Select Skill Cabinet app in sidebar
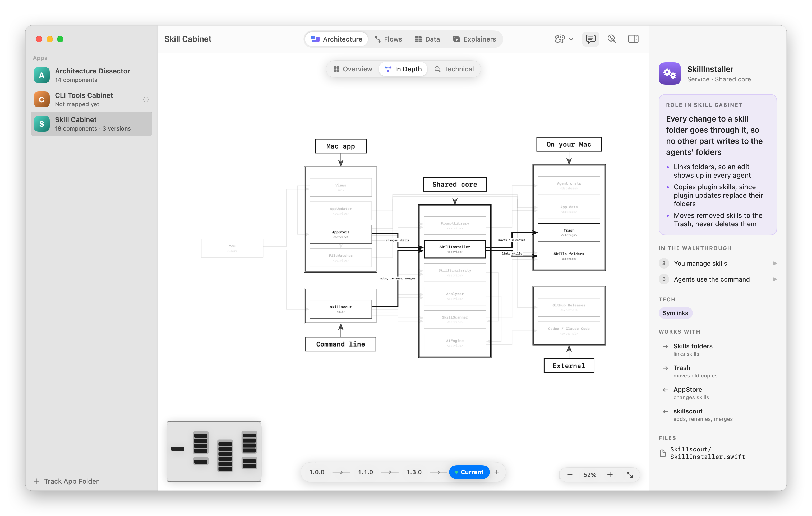 [91, 124]
